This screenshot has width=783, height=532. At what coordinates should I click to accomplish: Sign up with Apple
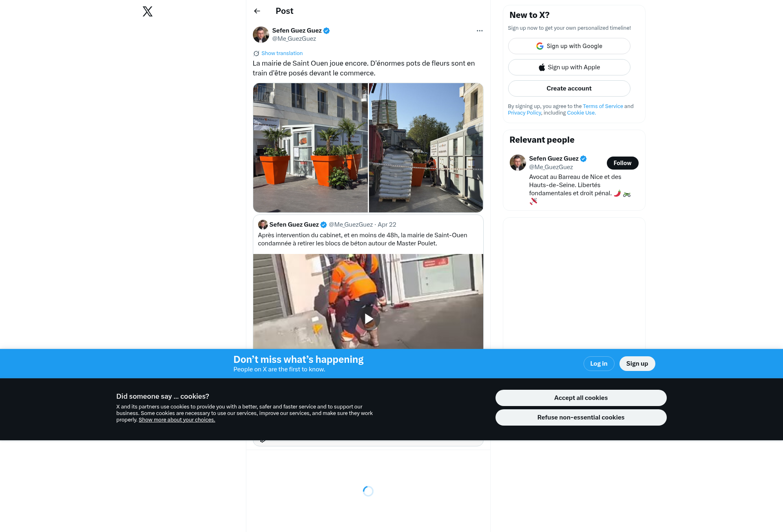(x=569, y=67)
